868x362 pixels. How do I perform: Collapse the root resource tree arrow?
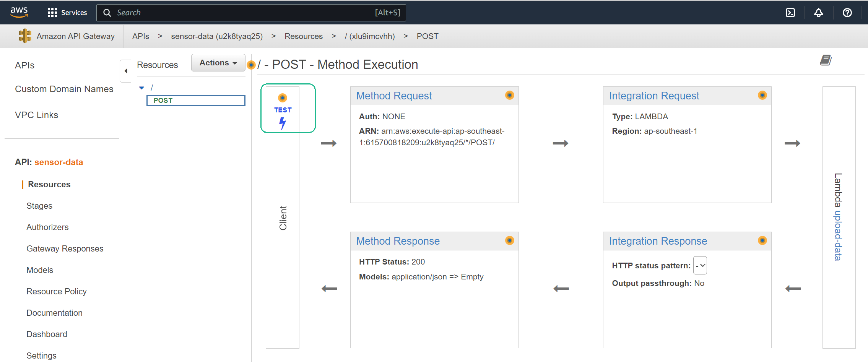tap(142, 88)
